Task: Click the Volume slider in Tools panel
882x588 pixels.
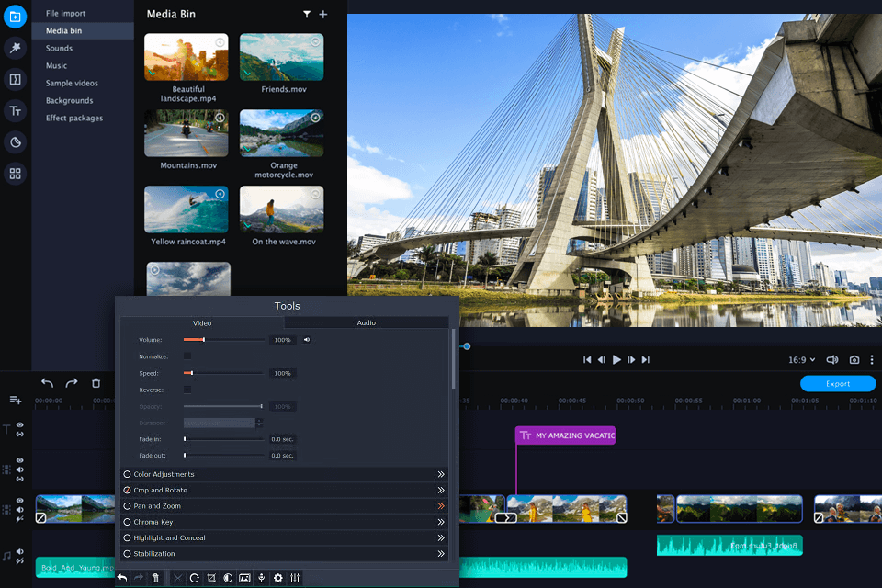Action: click(223, 340)
